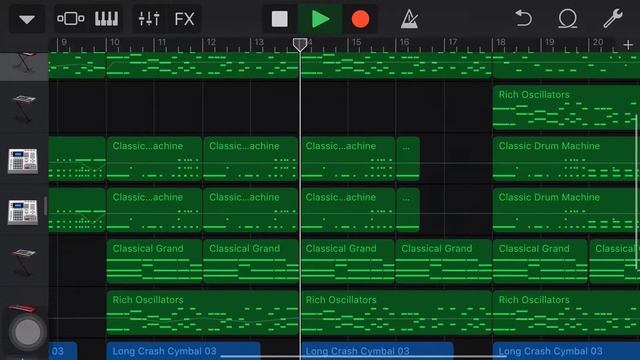The height and width of the screenshot is (360, 640).
Task: Open the My Songs dropdown arrow
Action: pos(27,19)
